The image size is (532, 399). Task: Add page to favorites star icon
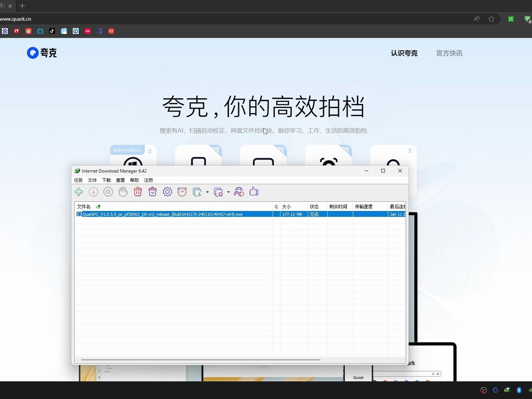tap(491, 19)
